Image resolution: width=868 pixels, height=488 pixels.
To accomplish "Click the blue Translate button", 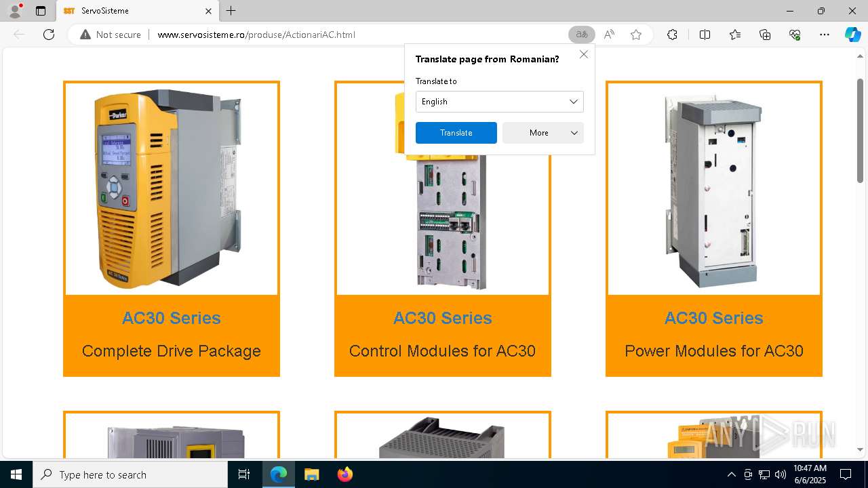I will pyautogui.click(x=456, y=133).
